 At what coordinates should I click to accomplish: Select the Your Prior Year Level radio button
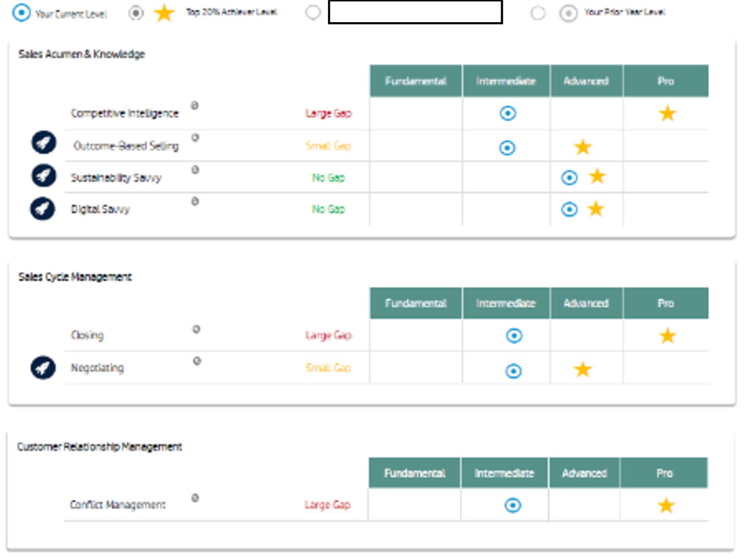538,13
